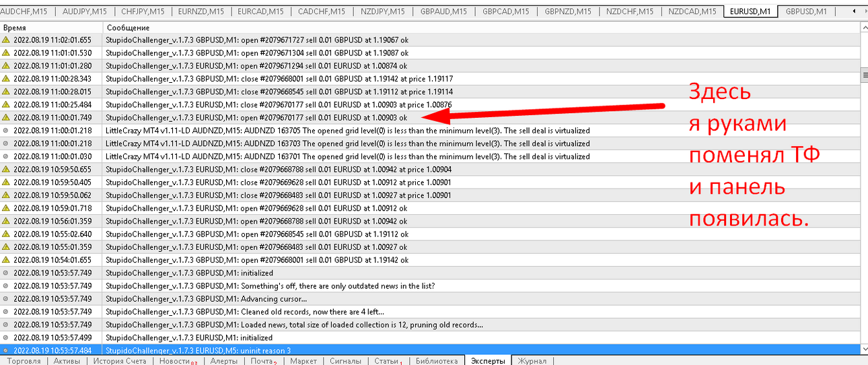Screen dimensions: 868x365
Task: Select the CADCHF,M15 chart tab
Action: (321, 11)
